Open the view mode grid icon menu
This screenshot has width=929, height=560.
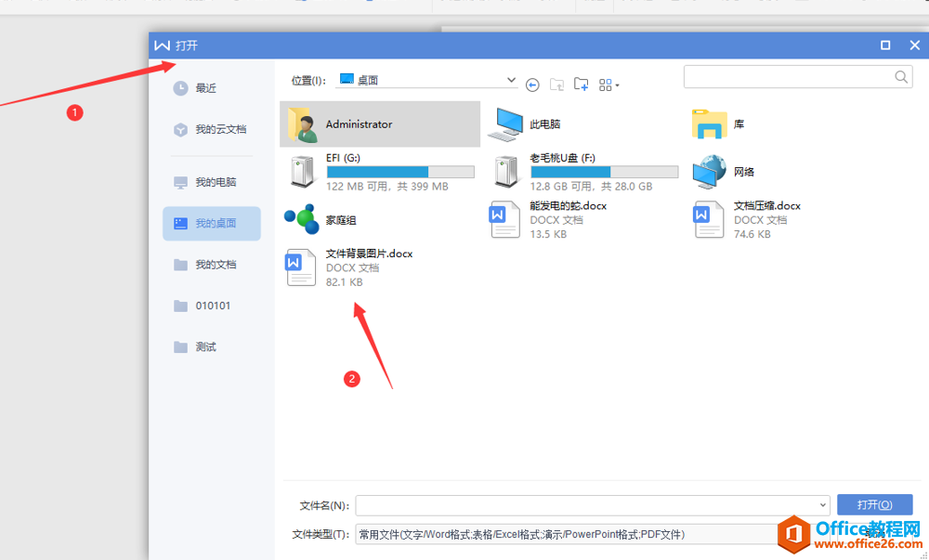(608, 85)
